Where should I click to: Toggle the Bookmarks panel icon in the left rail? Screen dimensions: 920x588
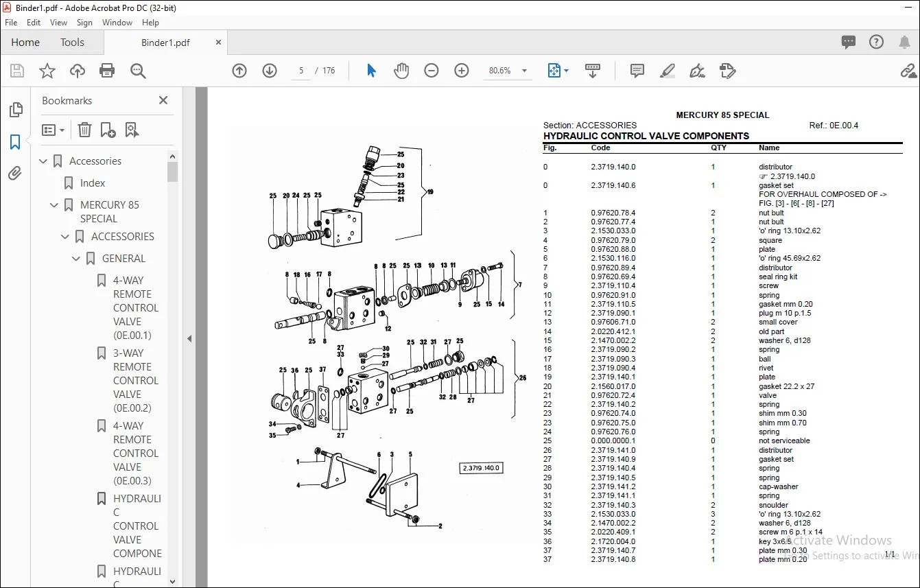(15, 142)
